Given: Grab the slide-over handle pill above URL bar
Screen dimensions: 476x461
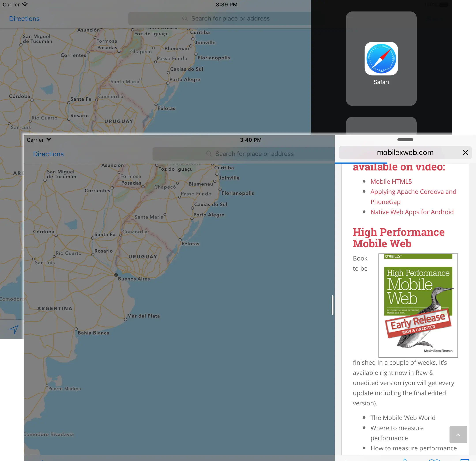Looking at the screenshot, I should (x=405, y=140).
